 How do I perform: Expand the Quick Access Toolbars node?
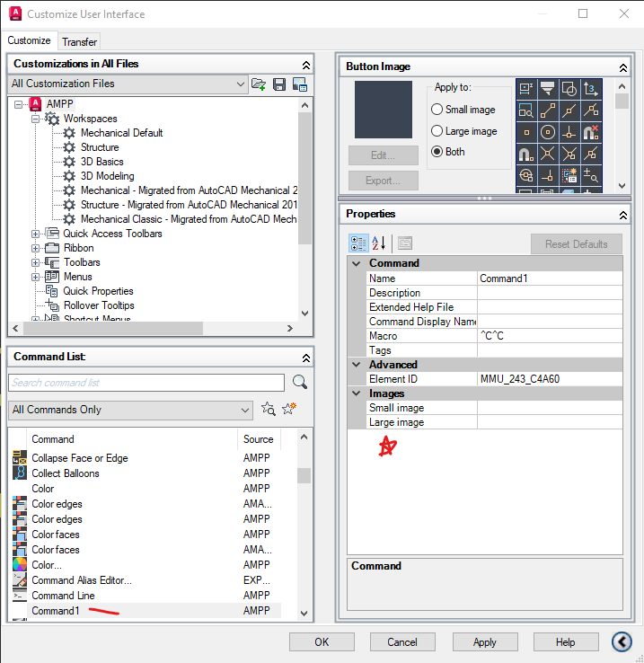coord(36,234)
